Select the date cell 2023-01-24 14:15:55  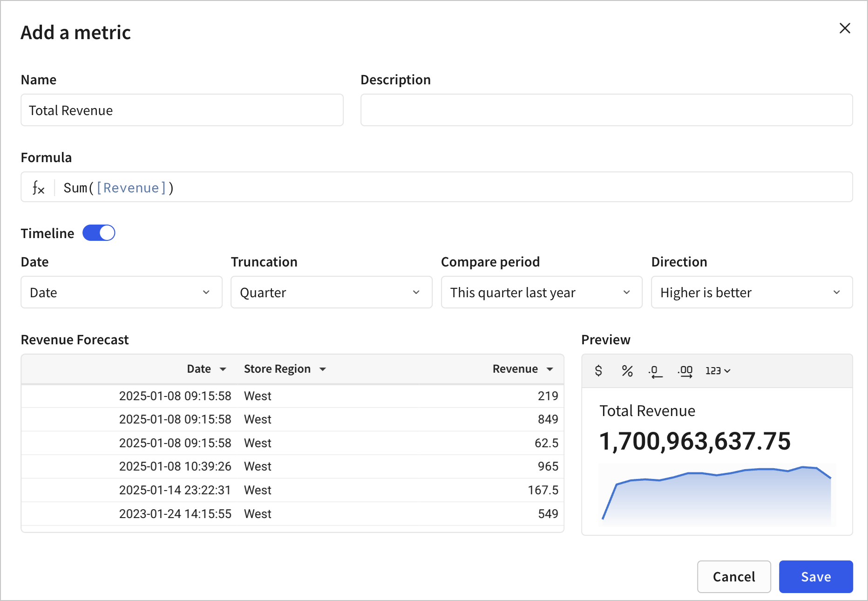point(175,514)
